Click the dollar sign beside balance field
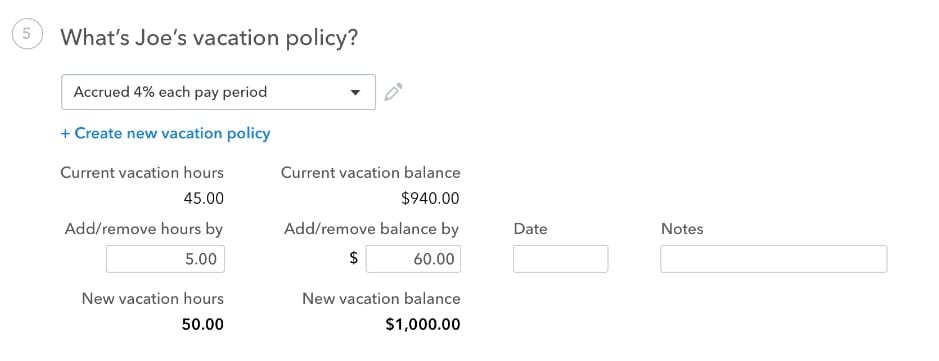 353,258
